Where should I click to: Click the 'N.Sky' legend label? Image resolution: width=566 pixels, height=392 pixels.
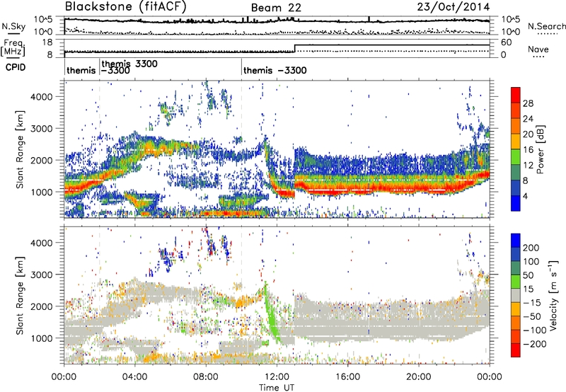point(13,26)
